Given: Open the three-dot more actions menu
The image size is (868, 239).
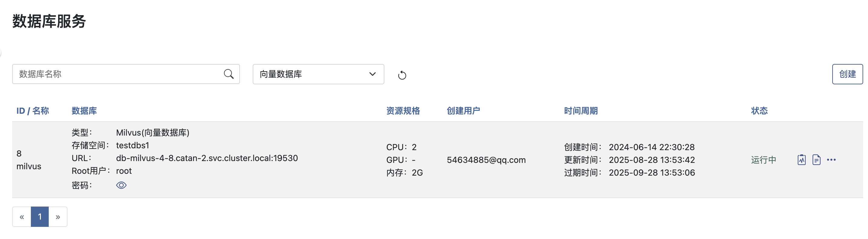Looking at the screenshot, I should point(831,160).
